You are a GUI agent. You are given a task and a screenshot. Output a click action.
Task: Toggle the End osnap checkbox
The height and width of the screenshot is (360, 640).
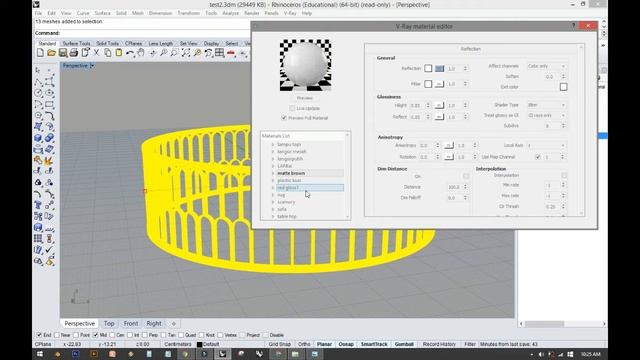click(39, 335)
